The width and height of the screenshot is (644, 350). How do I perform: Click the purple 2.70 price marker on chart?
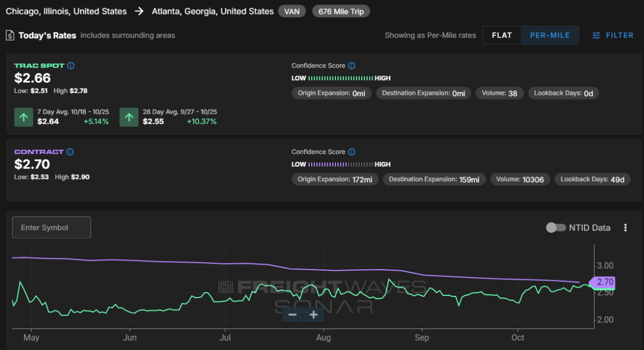pyautogui.click(x=603, y=282)
